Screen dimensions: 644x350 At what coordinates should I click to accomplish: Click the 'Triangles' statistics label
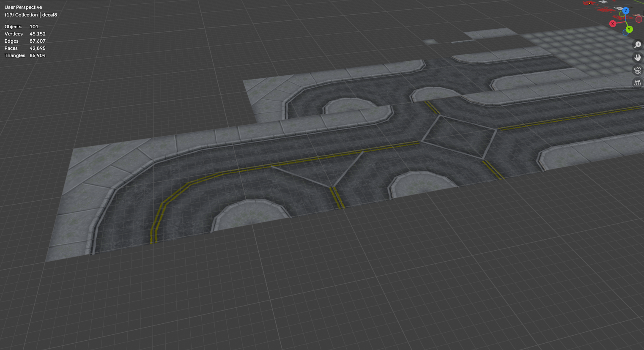pos(15,55)
